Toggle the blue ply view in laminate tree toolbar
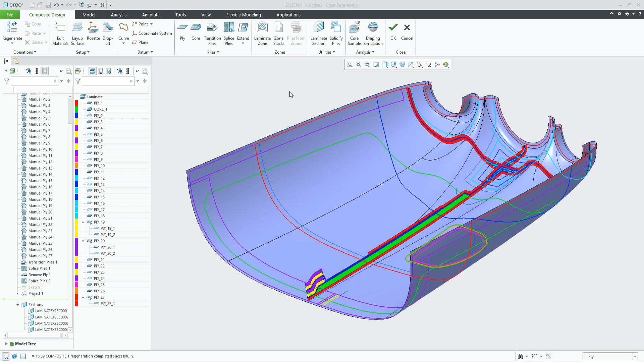Screen dimensions: 644x362 pyautogui.click(x=92, y=71)
